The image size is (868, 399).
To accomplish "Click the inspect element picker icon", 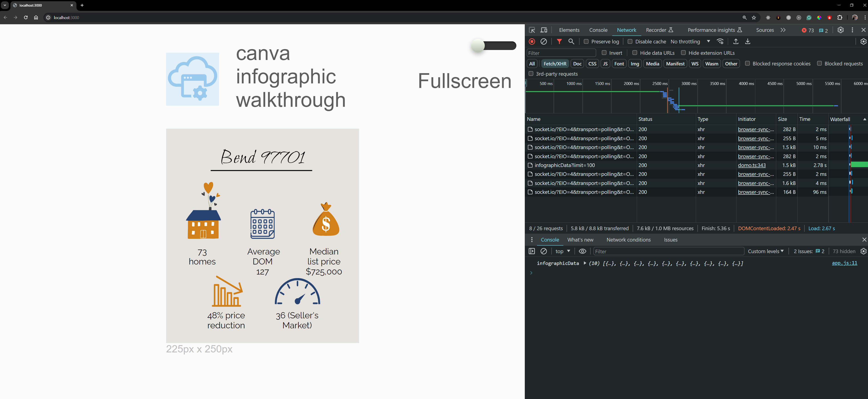I will point(532,30).
